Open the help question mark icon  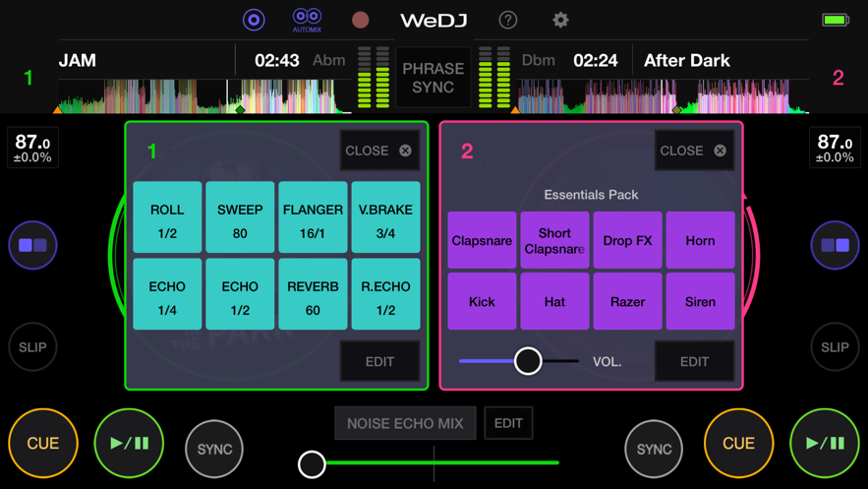[508, 20]
